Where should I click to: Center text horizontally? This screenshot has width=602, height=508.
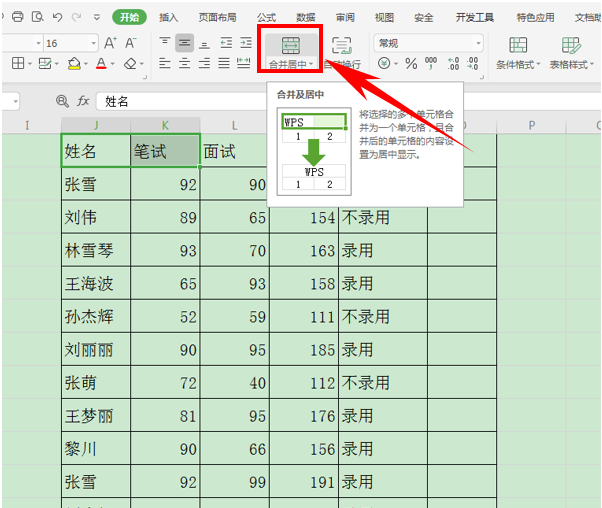pyautogui.click(x=184, y=63)
